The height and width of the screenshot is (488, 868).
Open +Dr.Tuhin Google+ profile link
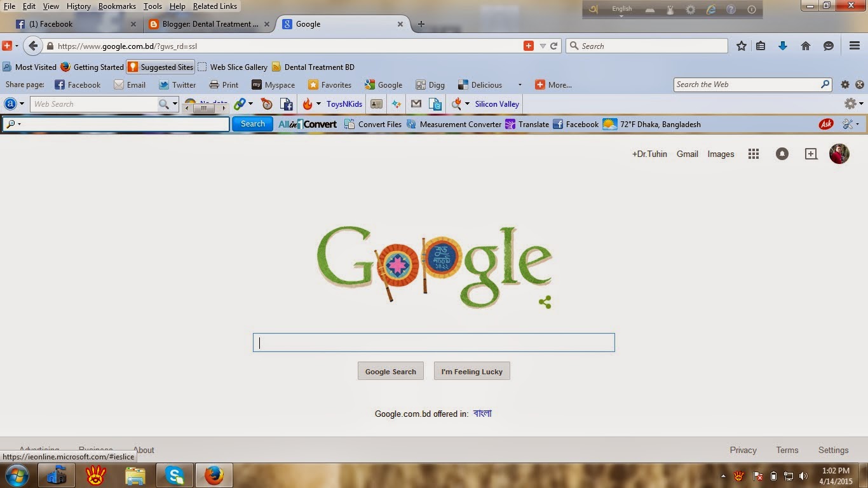(x=649, y=154)
